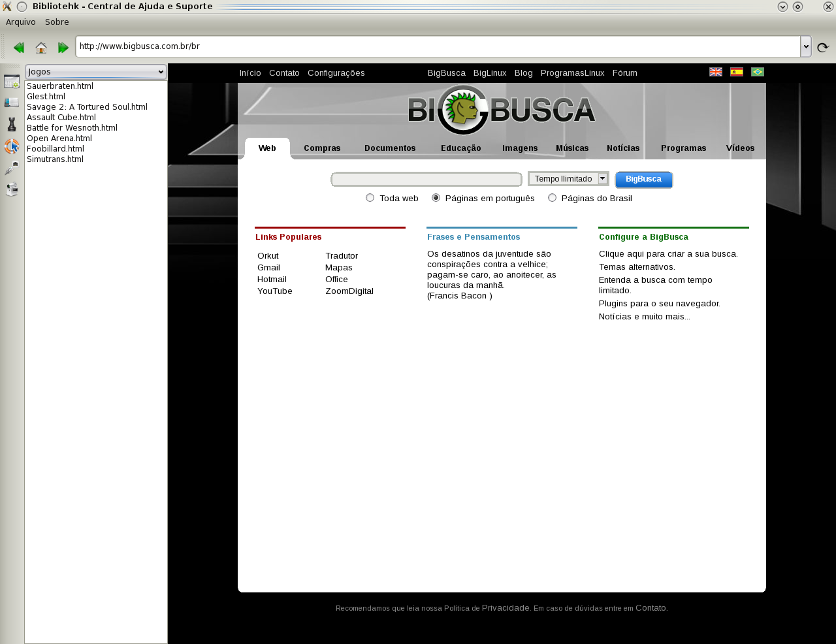Select Assault Cube.html
The width and height of the screenshot is (836, 644).
61,118
